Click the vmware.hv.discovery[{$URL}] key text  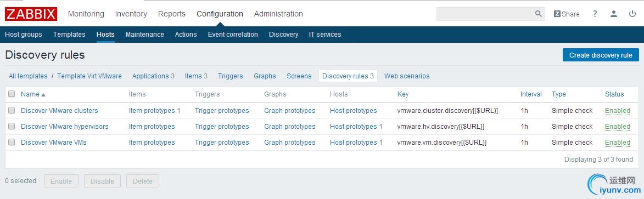tap(441, 127)
